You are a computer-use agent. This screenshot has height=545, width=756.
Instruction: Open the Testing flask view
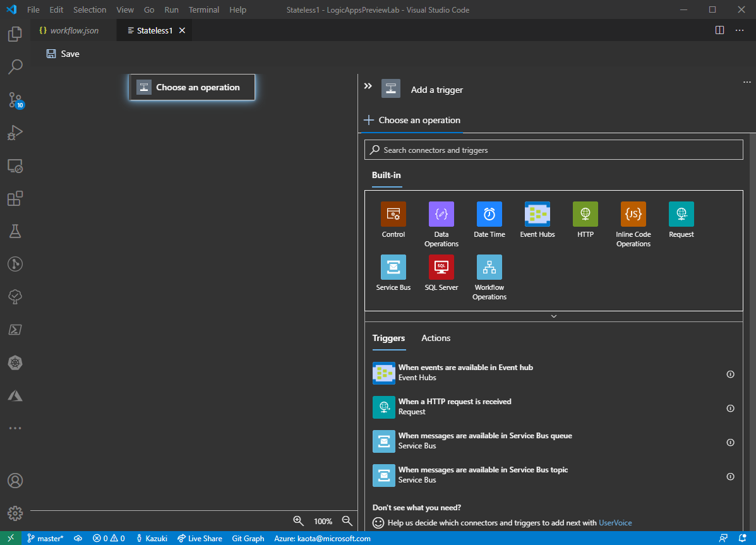click(x=15, y=232)
